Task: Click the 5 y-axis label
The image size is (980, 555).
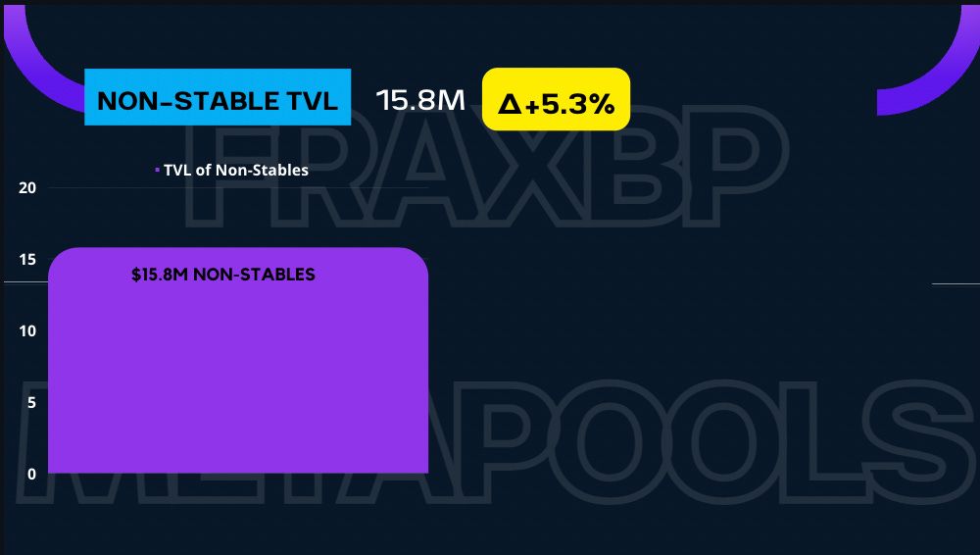Action: (31, 403)
